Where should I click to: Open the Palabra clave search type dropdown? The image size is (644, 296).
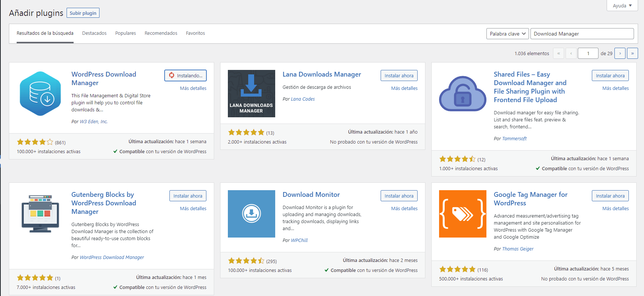(x=508, y=34)
